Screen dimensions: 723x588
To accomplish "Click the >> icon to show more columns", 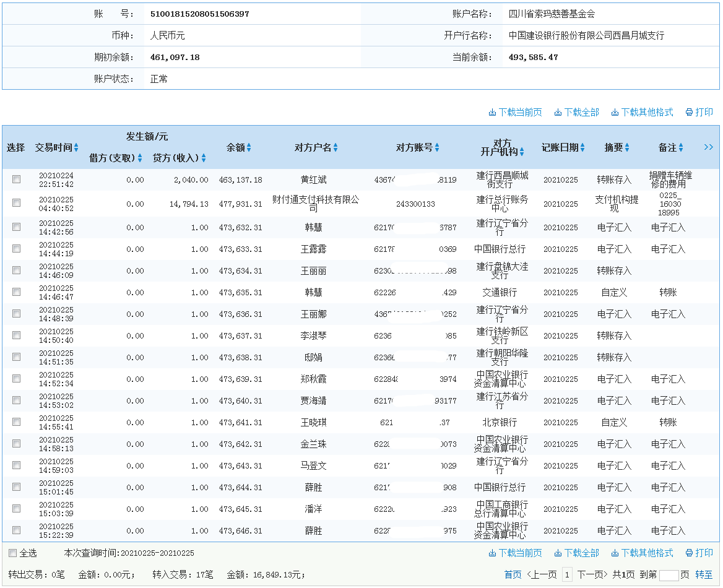I will [709, 147].
